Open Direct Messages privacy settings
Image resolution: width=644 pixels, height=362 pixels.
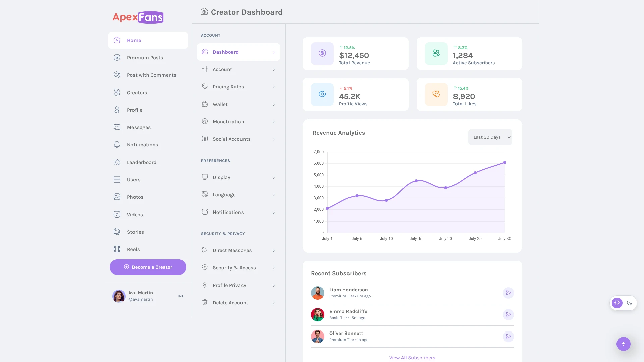[x=238, y=250]
